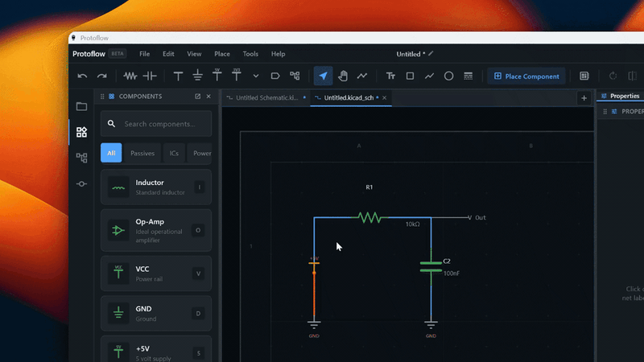644x362 pixels.
Task: Open the hierarchy sidebar icon
Action: click(81, 158)
